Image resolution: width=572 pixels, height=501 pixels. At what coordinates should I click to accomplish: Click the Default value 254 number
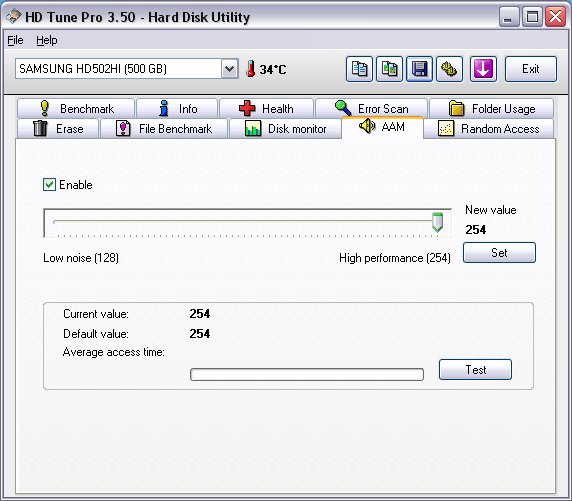pyautogui.click(x=200, y=333)
